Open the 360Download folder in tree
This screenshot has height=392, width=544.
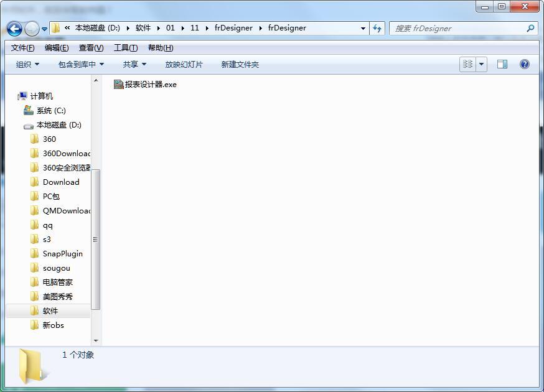click(66, 153)
